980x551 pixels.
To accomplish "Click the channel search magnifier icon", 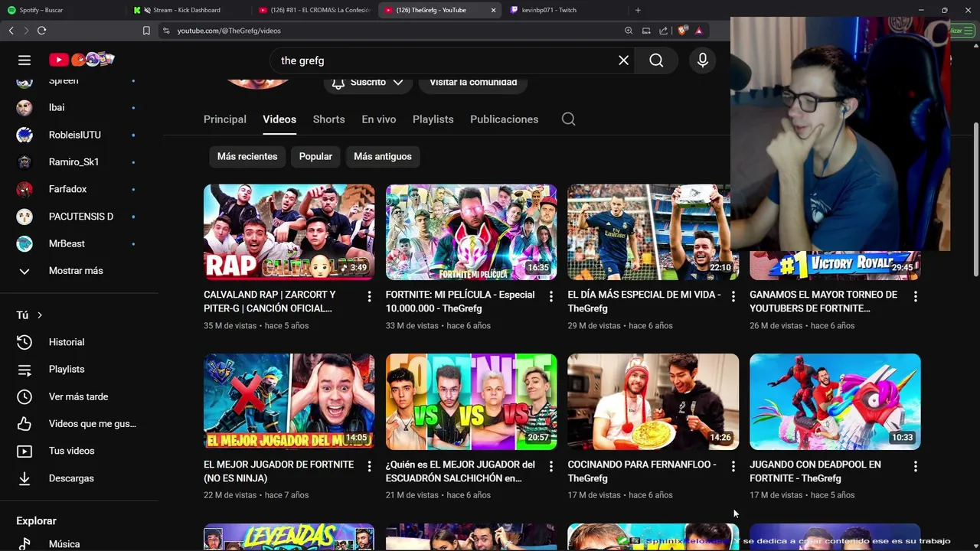I will pos(568,119).
